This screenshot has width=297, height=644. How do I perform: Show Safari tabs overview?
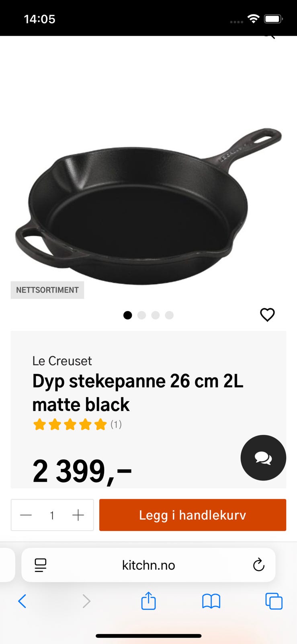(x=274, y=601)
